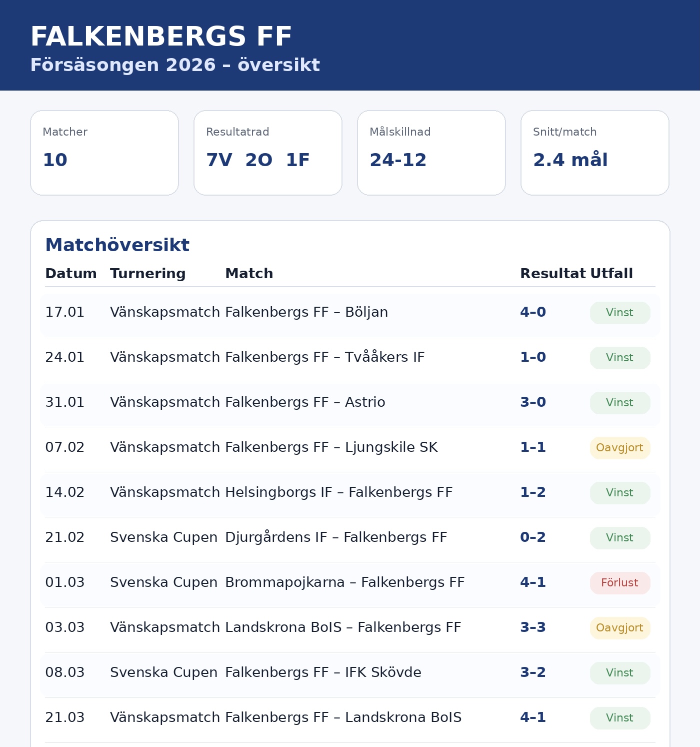700x747 pixels.
Task: Click the Utfall column header
Action: (611, 274)
